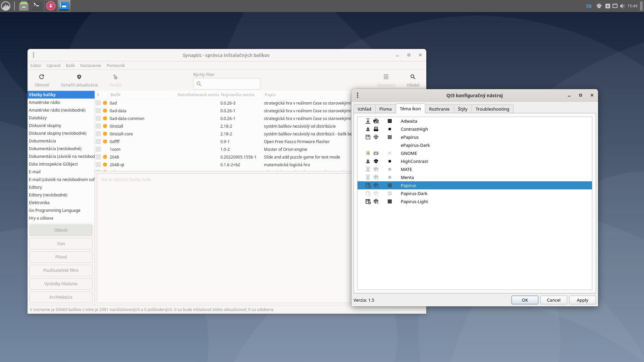Toggle status checkbox for 1oom
644x362 pixels.
(98, 149)
